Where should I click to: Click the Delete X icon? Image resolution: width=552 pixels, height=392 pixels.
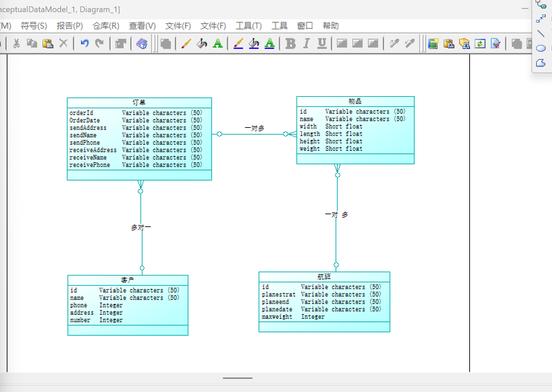pyautogui.click(x=63, y=43)
